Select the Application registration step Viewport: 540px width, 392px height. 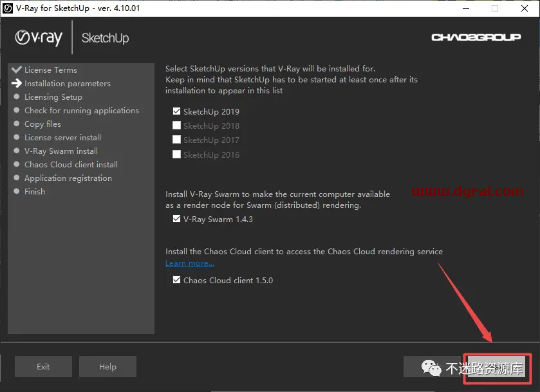68,178
